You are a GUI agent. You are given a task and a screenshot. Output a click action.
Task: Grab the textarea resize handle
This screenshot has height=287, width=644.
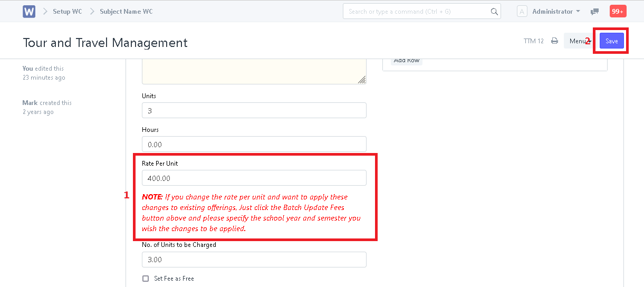coord(362,80)
